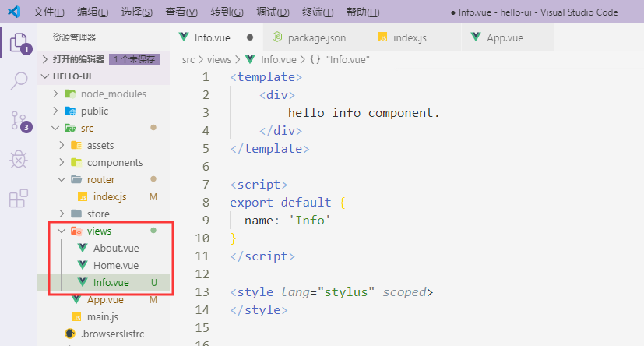Click views in the breadcrumb path
644x346 pixels.
(219, 59)
